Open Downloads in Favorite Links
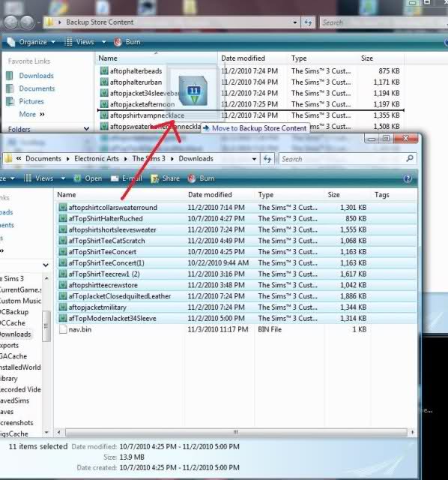448x480 pixels. (x=36, y=76)
